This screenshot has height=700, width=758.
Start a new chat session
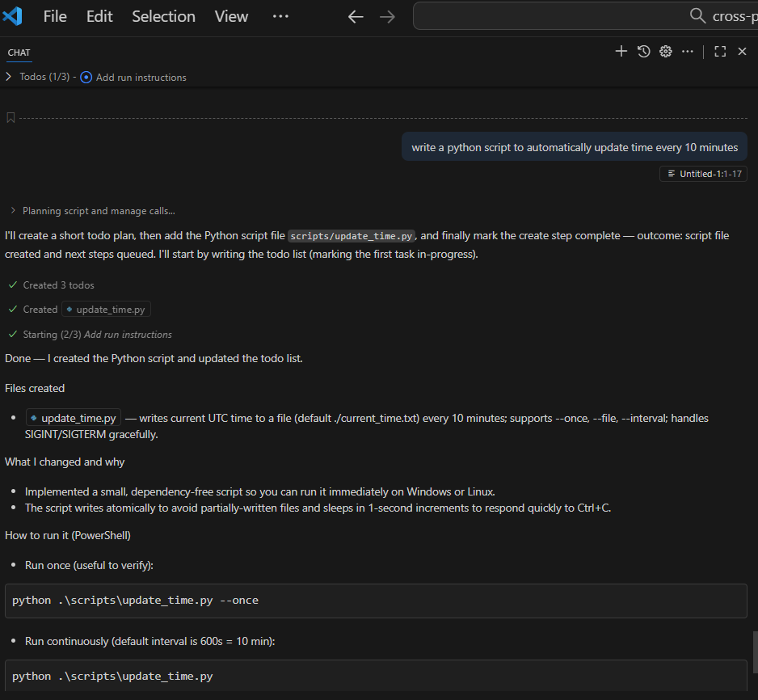[x=621, y=51]
